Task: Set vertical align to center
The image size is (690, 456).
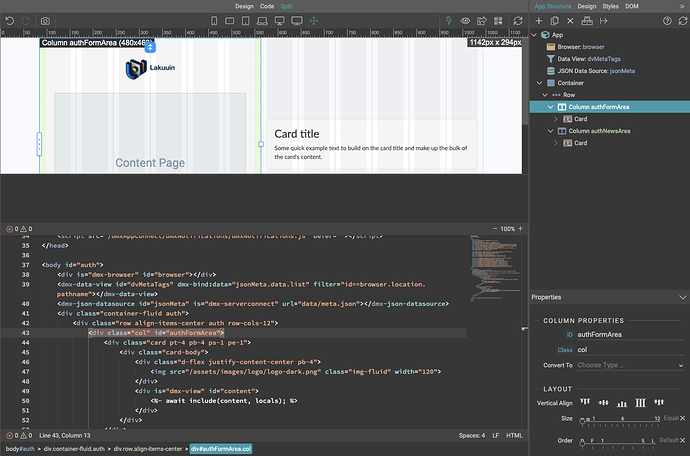Action: coord(603,402)
